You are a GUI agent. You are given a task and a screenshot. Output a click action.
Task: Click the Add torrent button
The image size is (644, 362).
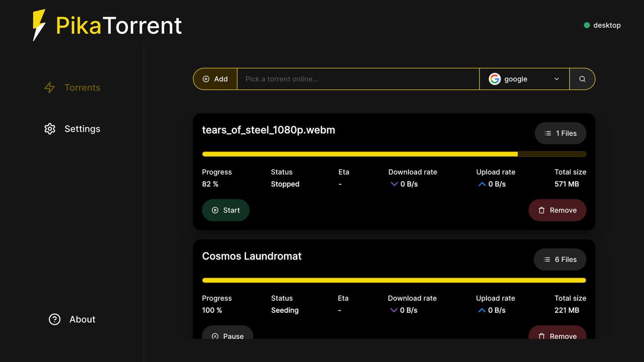[x=215, y=79]
